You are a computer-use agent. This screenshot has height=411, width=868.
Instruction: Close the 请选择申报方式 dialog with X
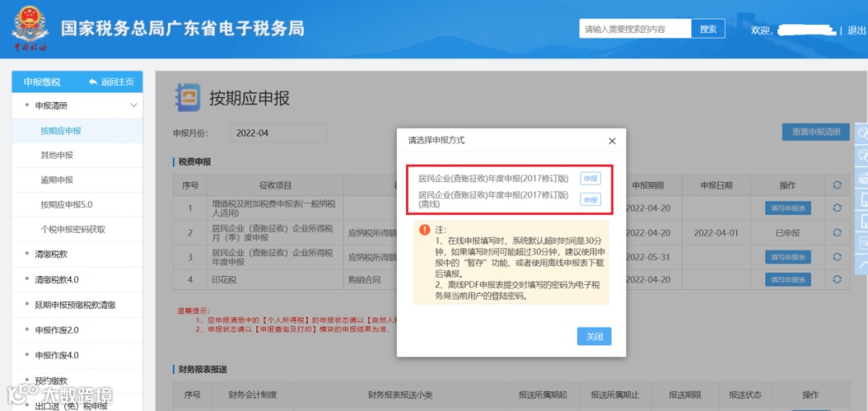pos(612,141)
